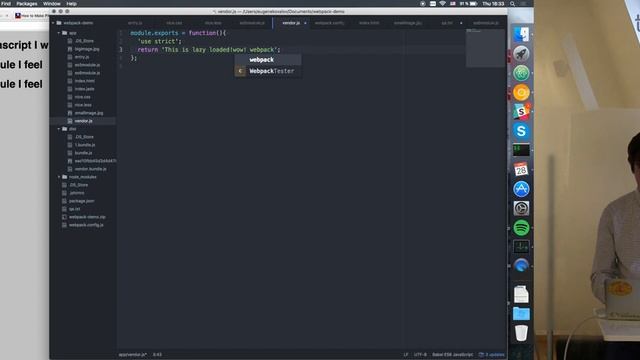The image size is (640, 360).
Task: Click the Wi-Fi icon in menu bar
Action: point(442,4)
